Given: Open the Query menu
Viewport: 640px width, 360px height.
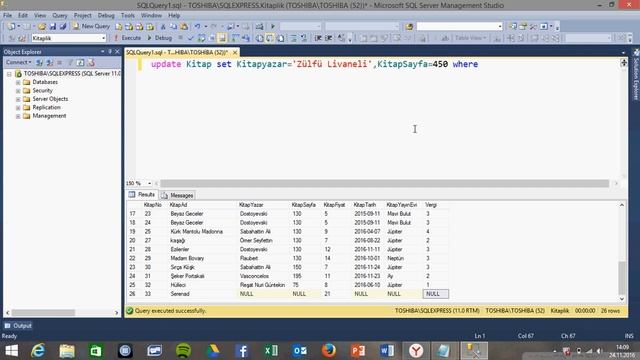Looking at the screenshot, I should point(60,16).
